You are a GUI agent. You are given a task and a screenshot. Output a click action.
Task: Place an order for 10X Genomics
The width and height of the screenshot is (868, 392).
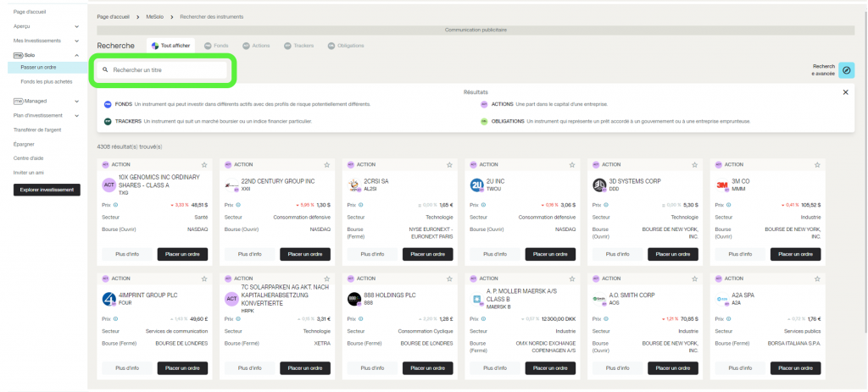coord(183,254)
